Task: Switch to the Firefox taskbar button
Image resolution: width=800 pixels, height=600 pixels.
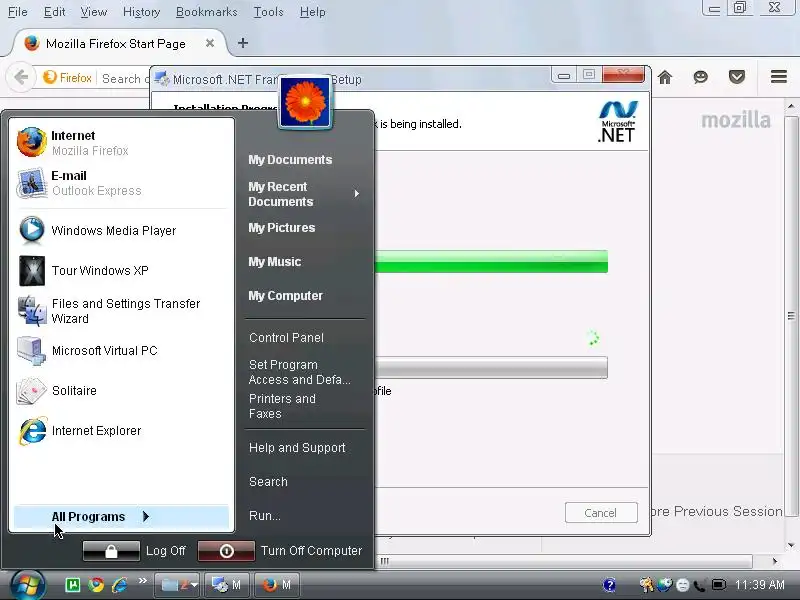Action: click(276, 585)
